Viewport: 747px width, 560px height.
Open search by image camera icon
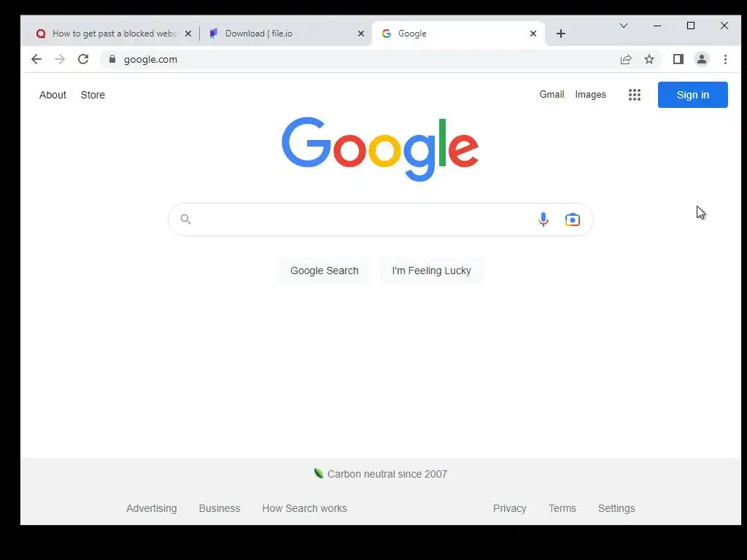pyautogui.click(x=572, y=219)
